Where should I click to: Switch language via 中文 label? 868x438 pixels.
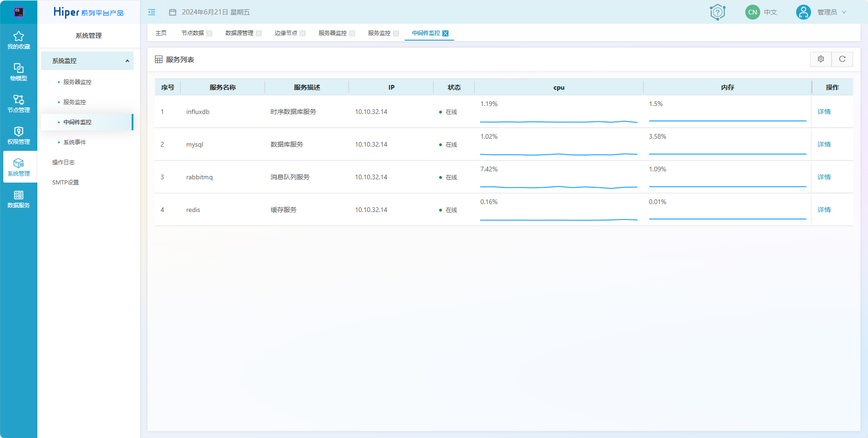coord(770,12)
